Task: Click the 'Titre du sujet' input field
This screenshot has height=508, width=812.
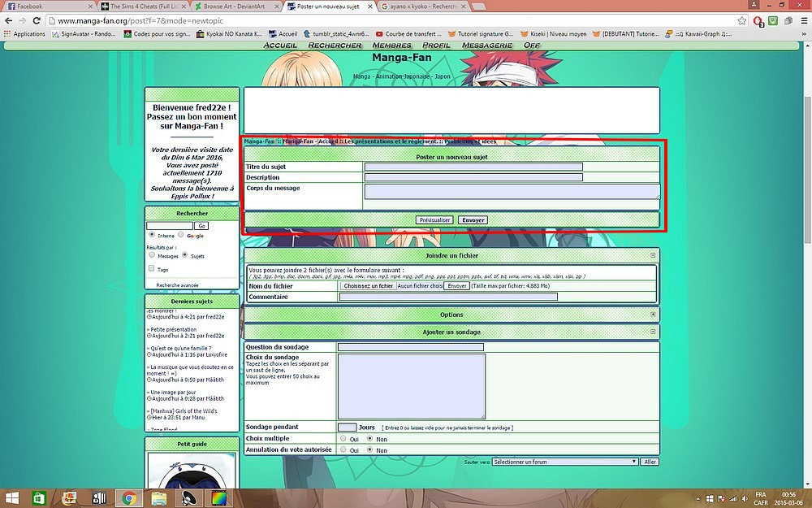Action: tap(473, 167)
